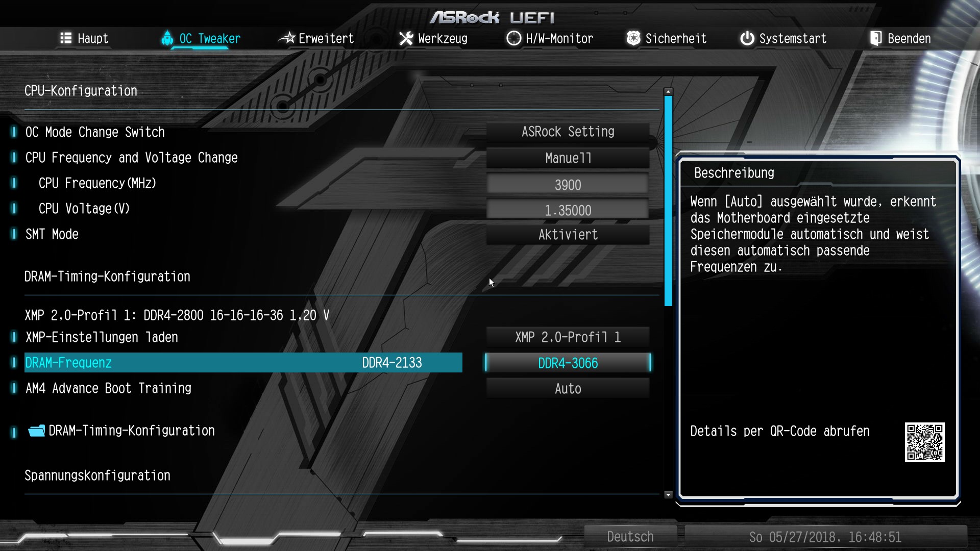Toggle SMT Mode Aktiviert setting
Viewport: 980px width, 551px height.
(568, 235)
